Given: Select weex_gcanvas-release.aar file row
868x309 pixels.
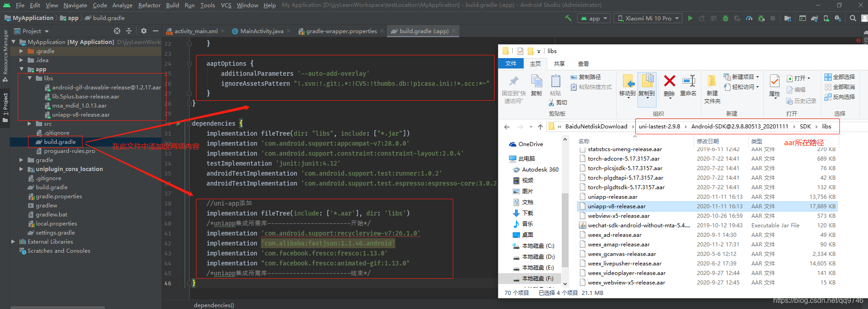Looking at the screenshot, I should [707, 254].
